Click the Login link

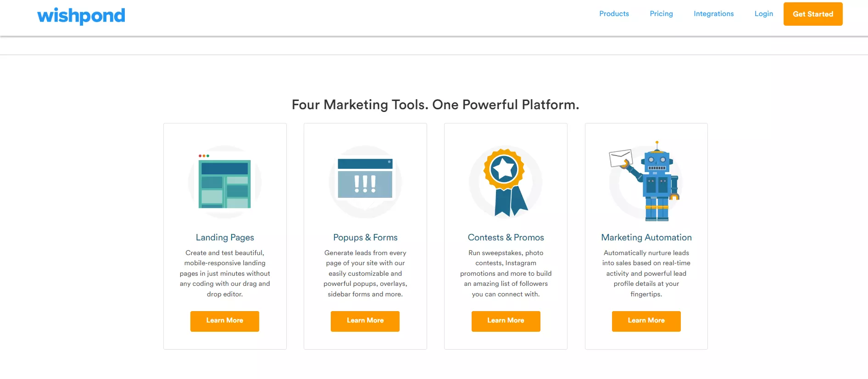[763, 14]
